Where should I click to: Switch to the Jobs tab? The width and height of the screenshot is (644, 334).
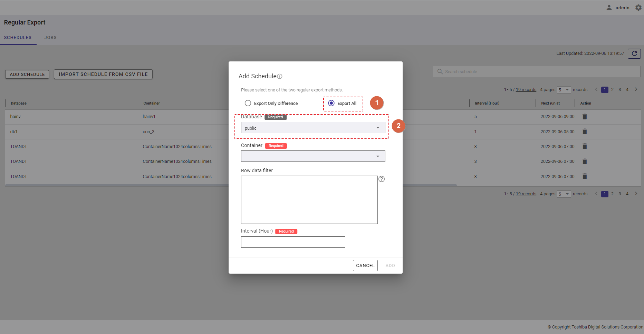[50, 37]
